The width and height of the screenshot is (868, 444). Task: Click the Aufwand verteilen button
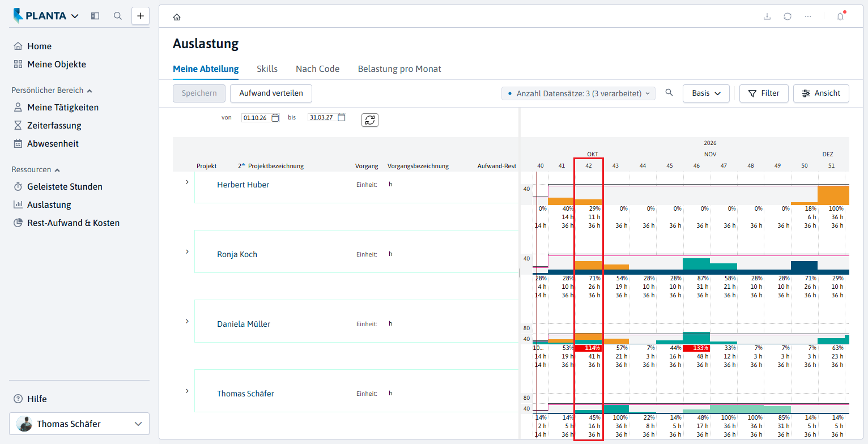[x=271, y=93]
